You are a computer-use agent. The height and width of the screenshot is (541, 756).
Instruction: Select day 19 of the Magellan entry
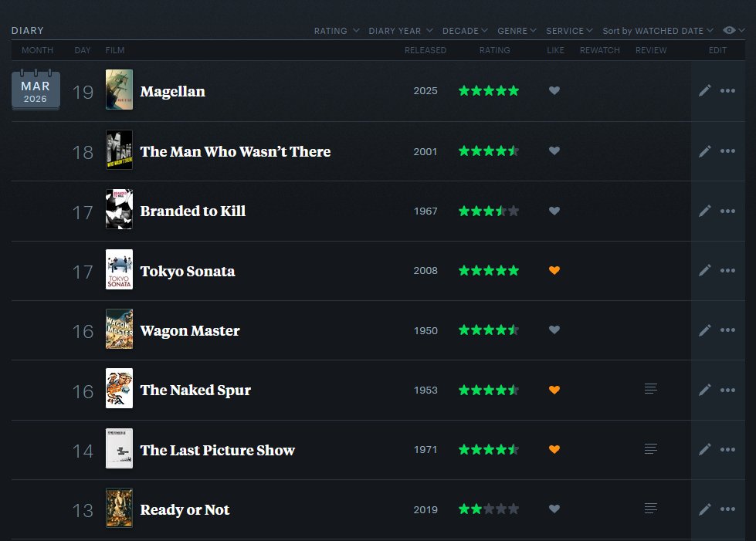83,92
